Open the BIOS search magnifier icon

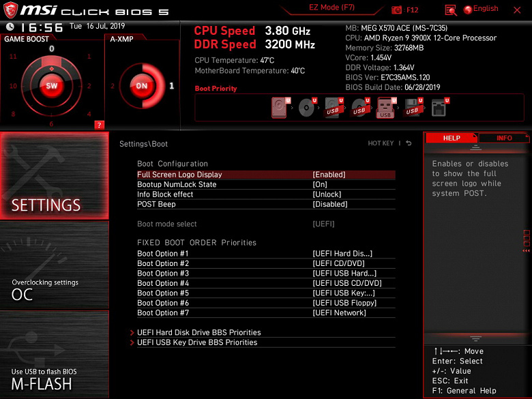pos(451,10)
